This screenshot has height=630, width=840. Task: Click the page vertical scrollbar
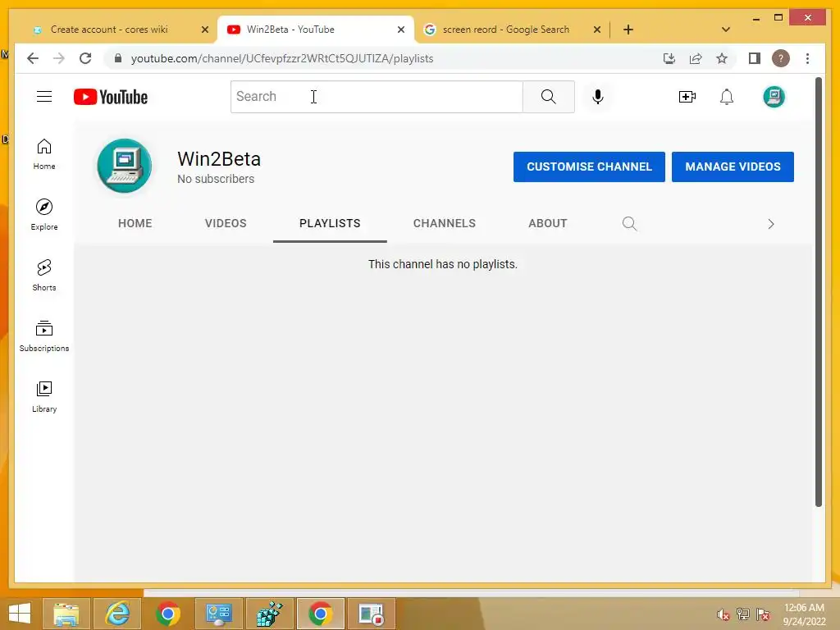818,292
